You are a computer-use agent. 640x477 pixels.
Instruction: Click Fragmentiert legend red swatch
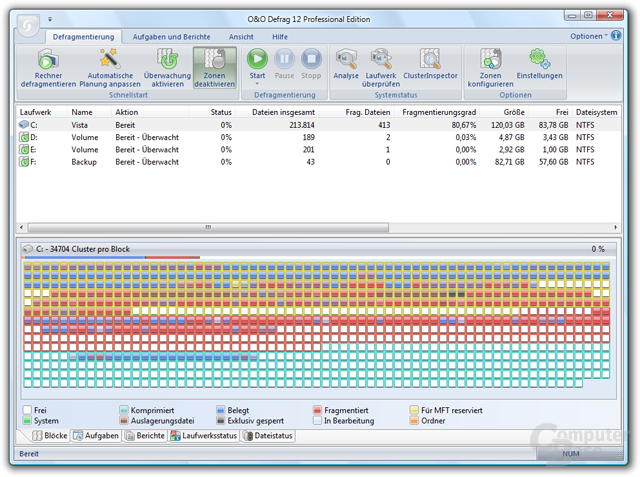[318, 410]
